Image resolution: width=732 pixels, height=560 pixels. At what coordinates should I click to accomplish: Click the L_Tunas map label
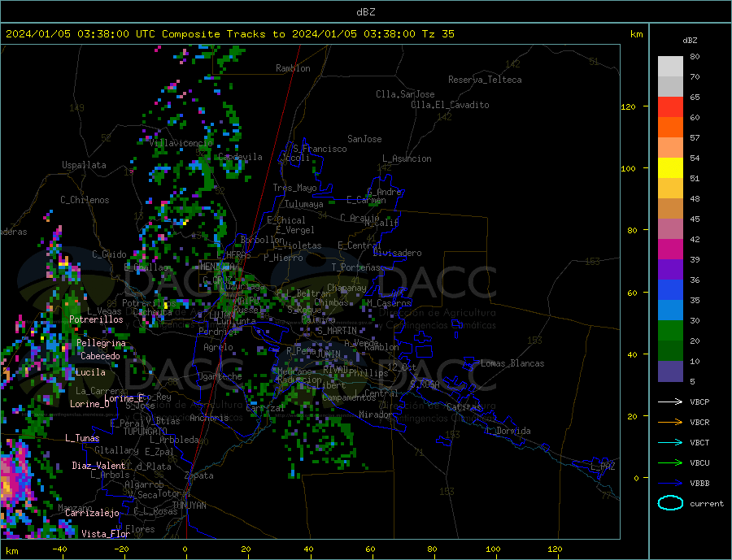coord(82,438)
